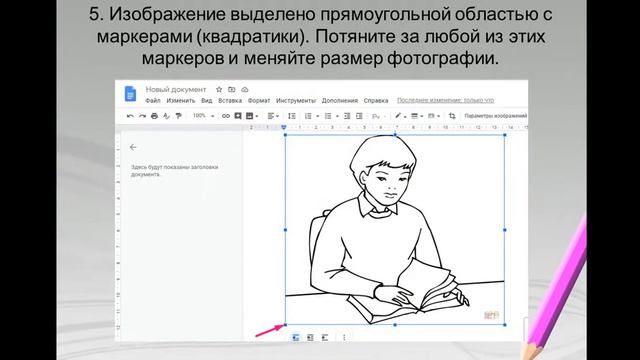Click the Insert image icon
Screen dimensions: 640x360
pos(249,116)
